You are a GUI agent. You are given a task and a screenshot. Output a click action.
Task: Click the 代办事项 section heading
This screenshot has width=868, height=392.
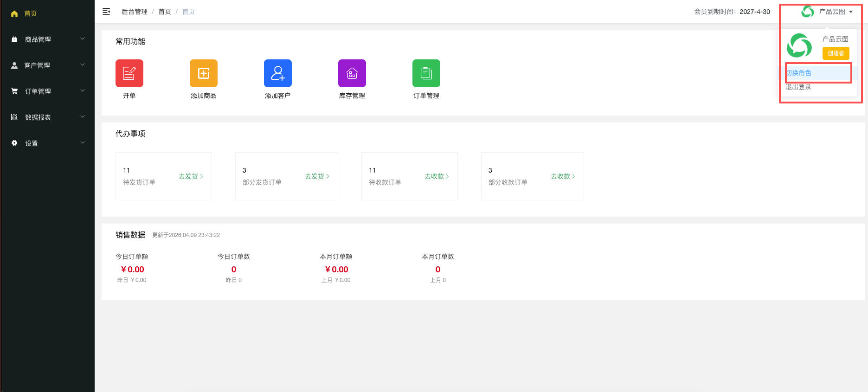(x=130, y=134)
